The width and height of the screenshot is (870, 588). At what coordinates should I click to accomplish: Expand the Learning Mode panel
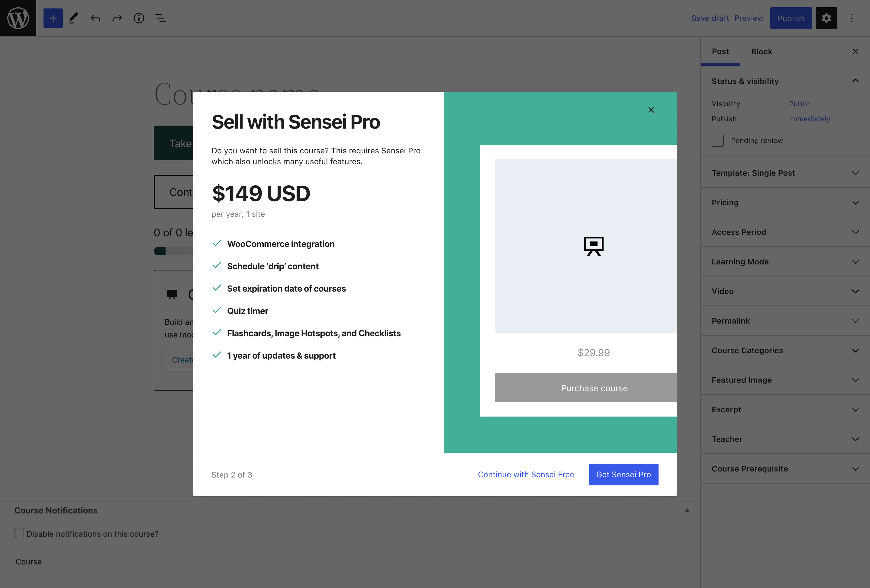pos(785,261)
